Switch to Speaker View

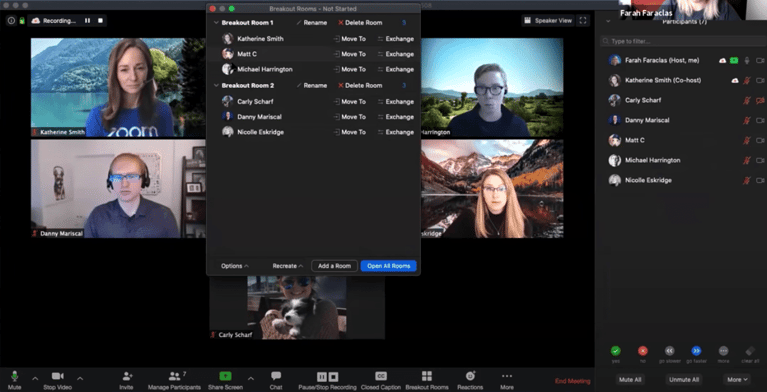[x=548, y=21]
